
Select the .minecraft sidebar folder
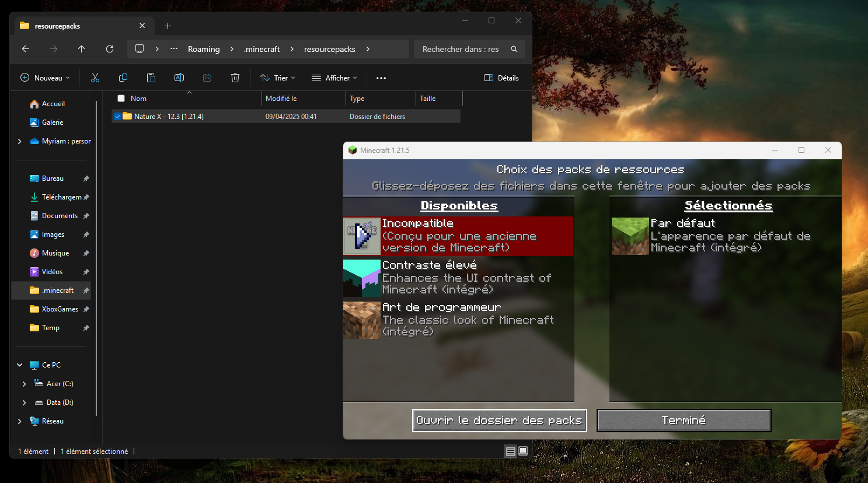coord(53,290)
